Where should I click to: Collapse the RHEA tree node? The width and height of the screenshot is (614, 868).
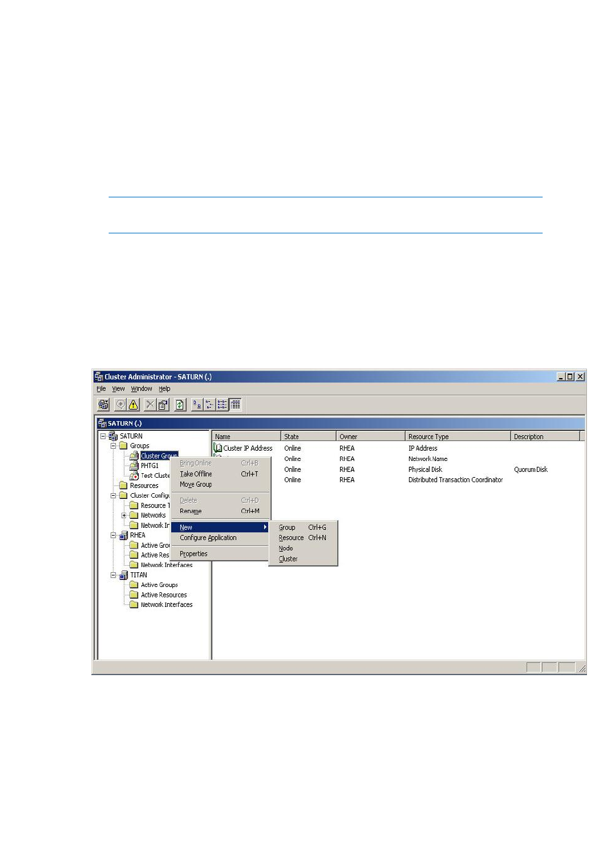coord(113,535)
